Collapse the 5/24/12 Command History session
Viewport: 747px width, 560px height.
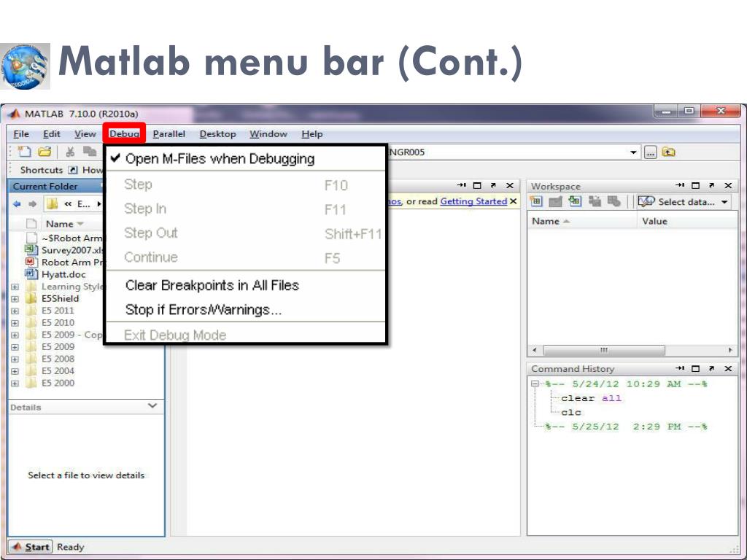click(535, 384)
